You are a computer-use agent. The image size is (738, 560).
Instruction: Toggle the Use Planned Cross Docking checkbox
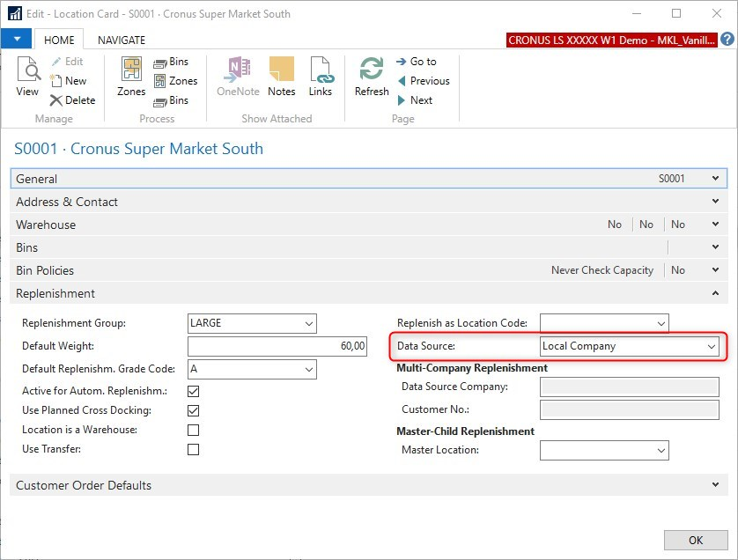coord(194,410)
